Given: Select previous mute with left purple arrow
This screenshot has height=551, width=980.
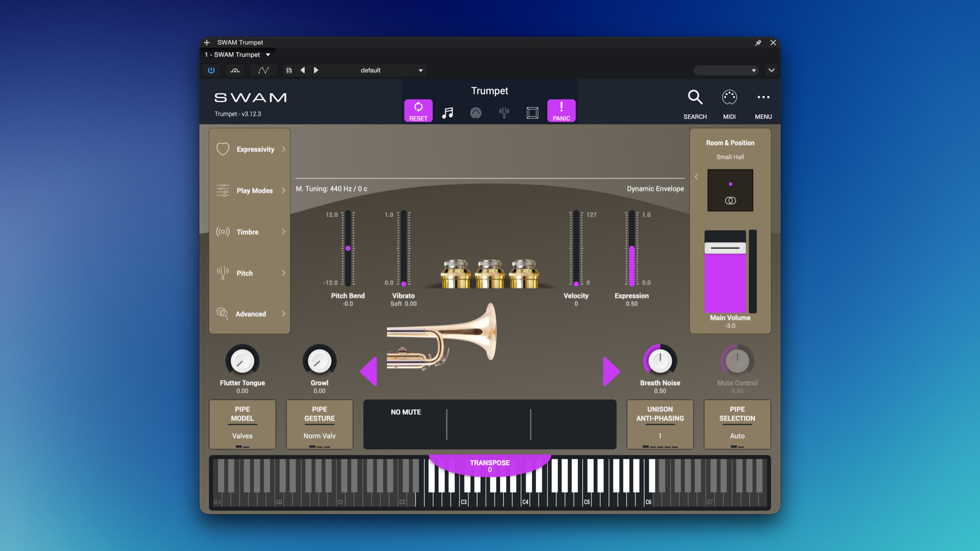Looking at the screenshot, I should 369,371.
